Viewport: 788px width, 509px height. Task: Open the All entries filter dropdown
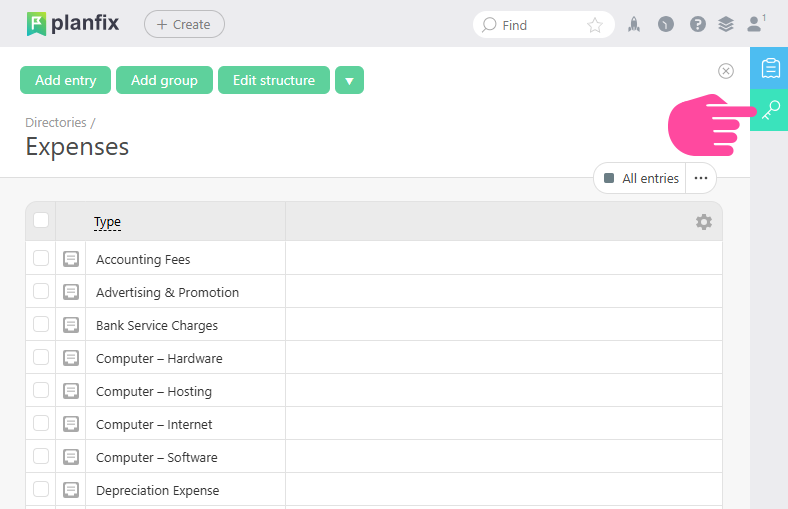640,178
